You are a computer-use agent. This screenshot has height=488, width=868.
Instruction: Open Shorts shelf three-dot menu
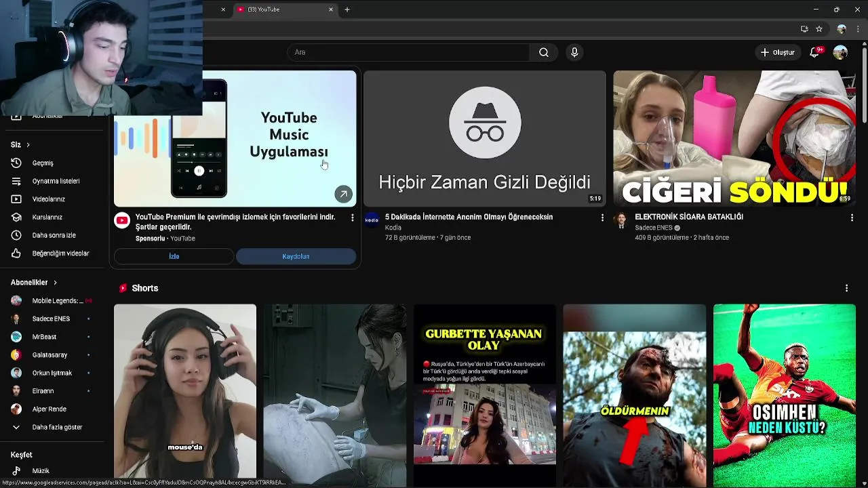point(846,288)
